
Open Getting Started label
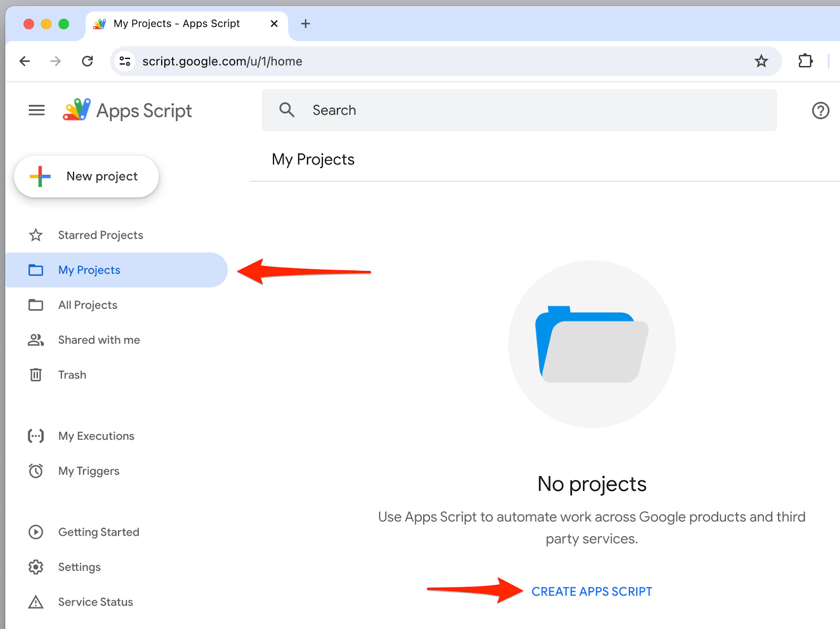(x=99, y=532)
